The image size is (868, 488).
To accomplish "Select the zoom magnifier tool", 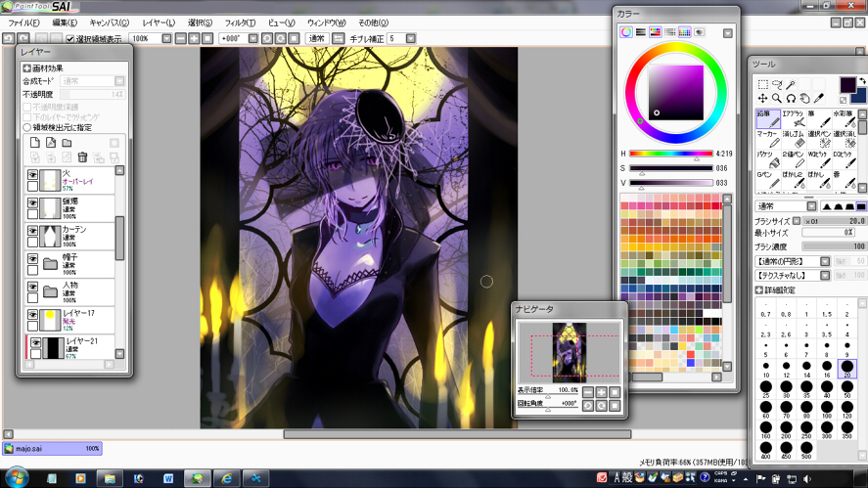I will click(x=777, y=99).
